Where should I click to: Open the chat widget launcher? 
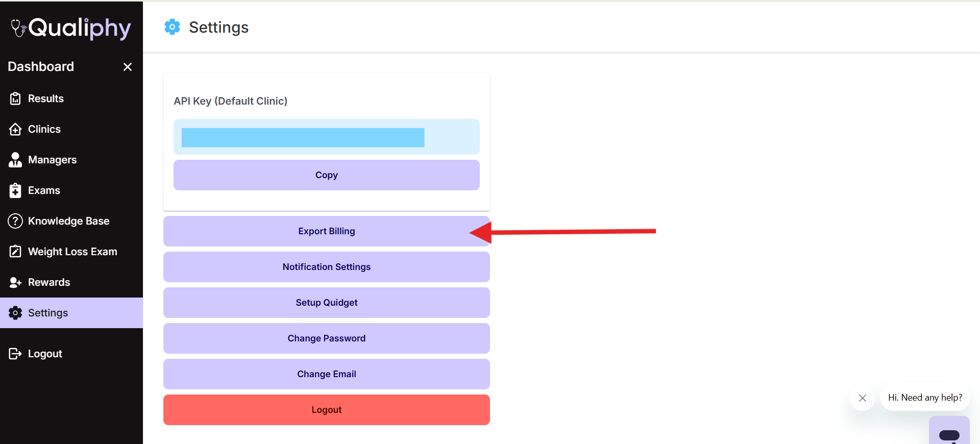(x=949, y=430)
